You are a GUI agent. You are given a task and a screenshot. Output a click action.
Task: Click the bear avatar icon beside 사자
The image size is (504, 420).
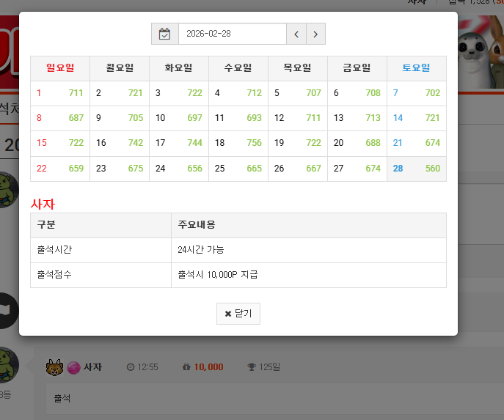54,366
